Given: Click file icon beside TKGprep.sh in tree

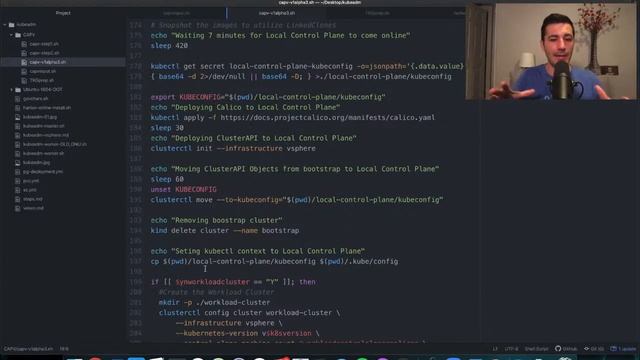Looking at the screenshot, I should pos(24,80).
